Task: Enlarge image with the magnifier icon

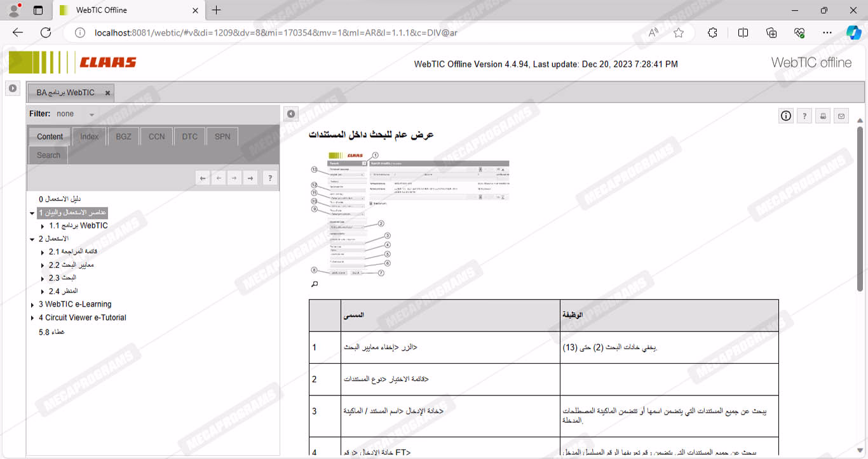Action: point(314,284)
